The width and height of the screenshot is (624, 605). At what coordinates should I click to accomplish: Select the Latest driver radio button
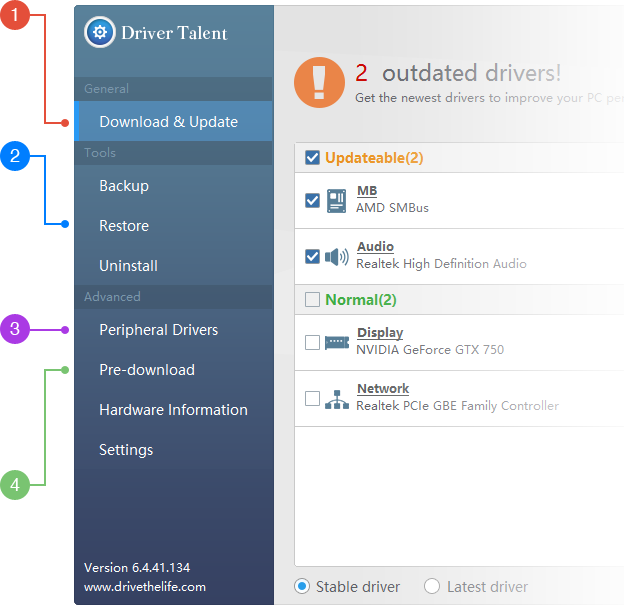(432, 586)
